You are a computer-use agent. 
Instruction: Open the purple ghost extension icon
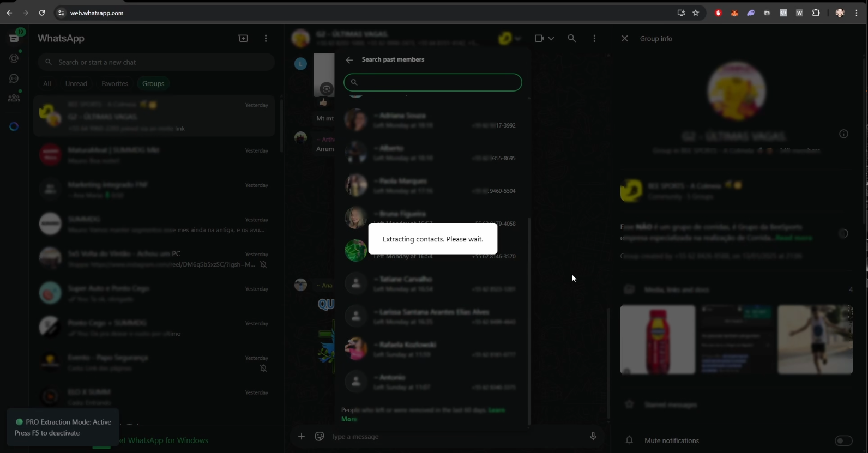click(751, 13)
